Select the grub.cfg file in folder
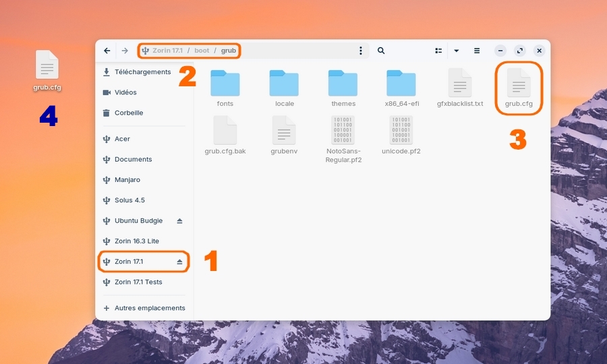 coord(519,87)
